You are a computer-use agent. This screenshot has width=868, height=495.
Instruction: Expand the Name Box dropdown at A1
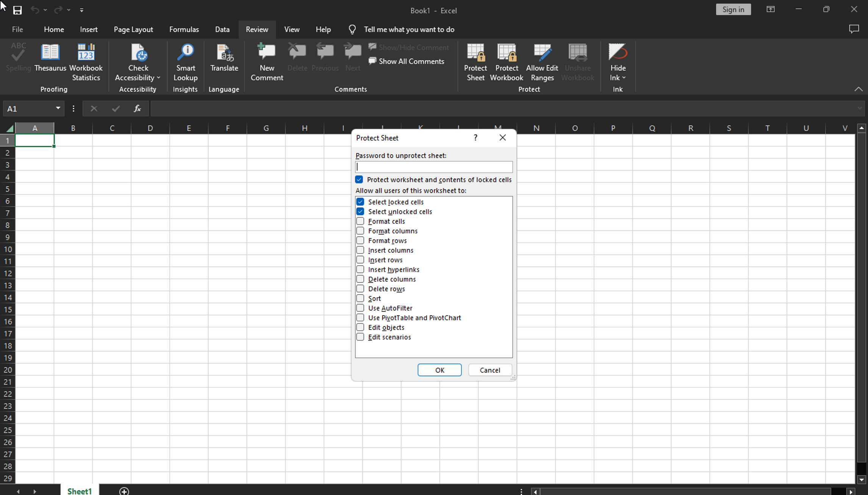coord(58,108)
